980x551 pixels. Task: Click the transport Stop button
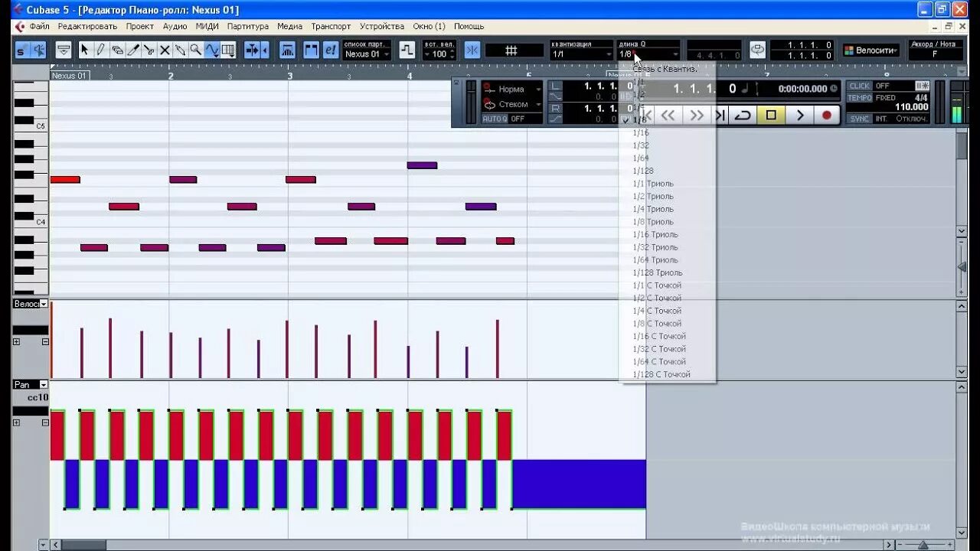(x=771, y=115)
